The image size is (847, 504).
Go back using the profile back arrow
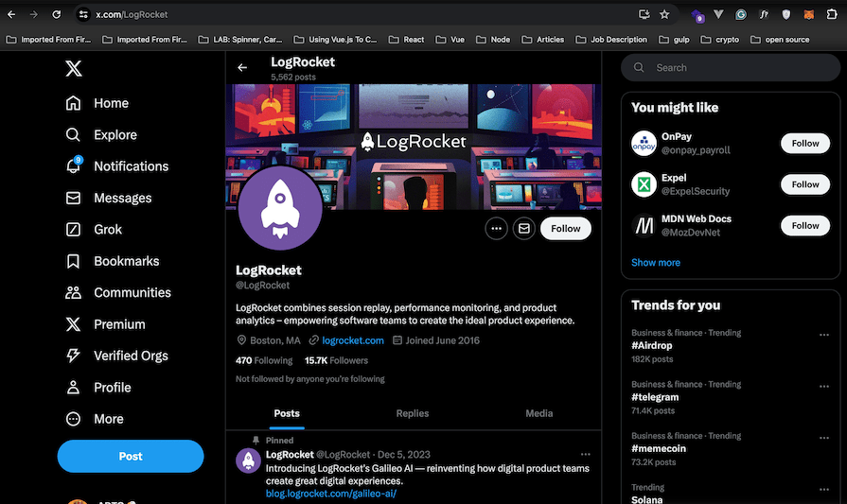242,67
